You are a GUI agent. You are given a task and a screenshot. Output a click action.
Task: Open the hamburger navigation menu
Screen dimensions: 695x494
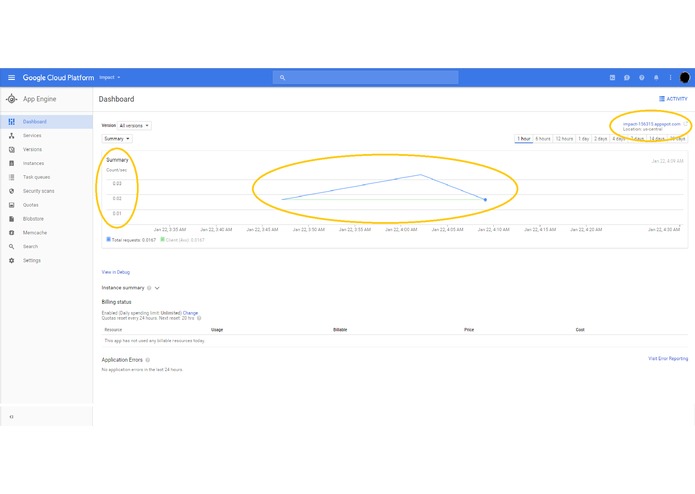click(12, 78)
